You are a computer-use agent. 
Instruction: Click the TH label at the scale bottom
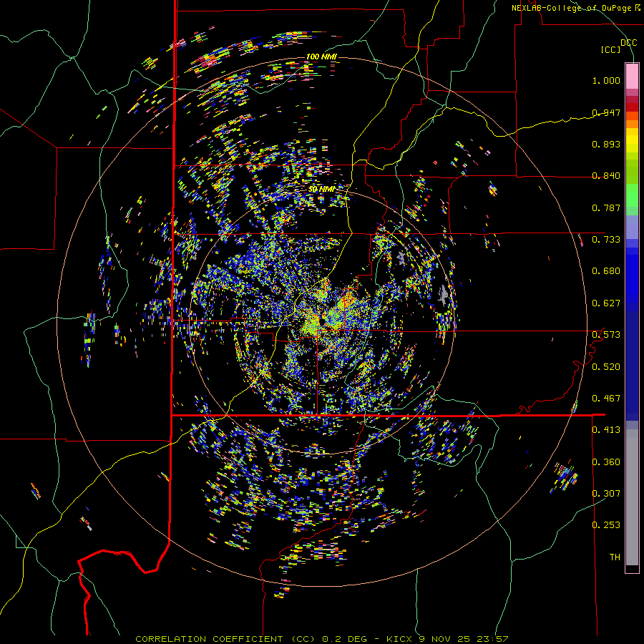[615, 557]
